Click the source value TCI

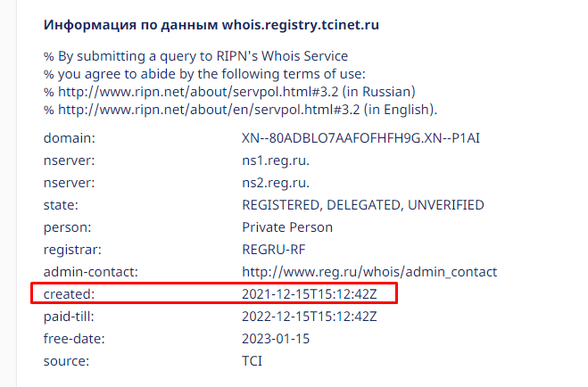(x=252, y=361)
